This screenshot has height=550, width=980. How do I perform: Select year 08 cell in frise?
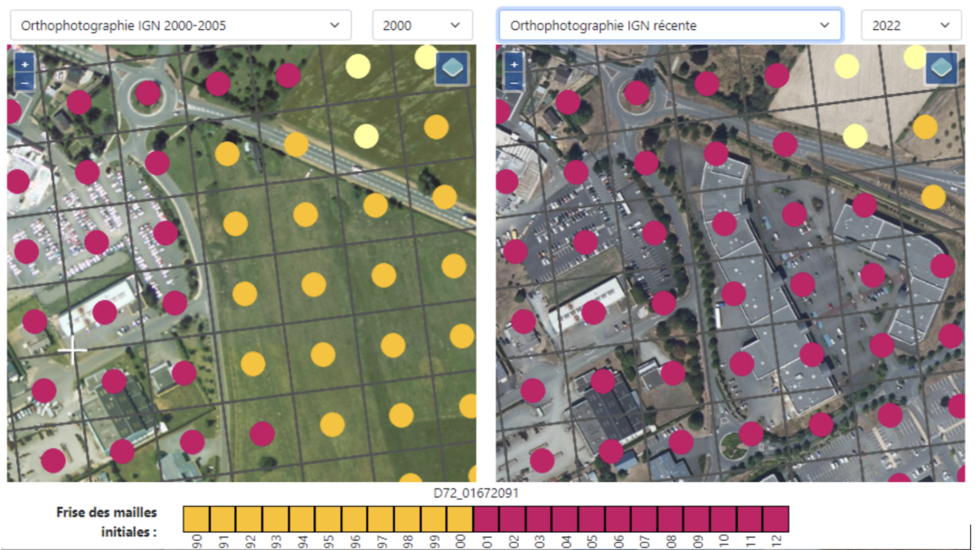[x=671, y=519]
